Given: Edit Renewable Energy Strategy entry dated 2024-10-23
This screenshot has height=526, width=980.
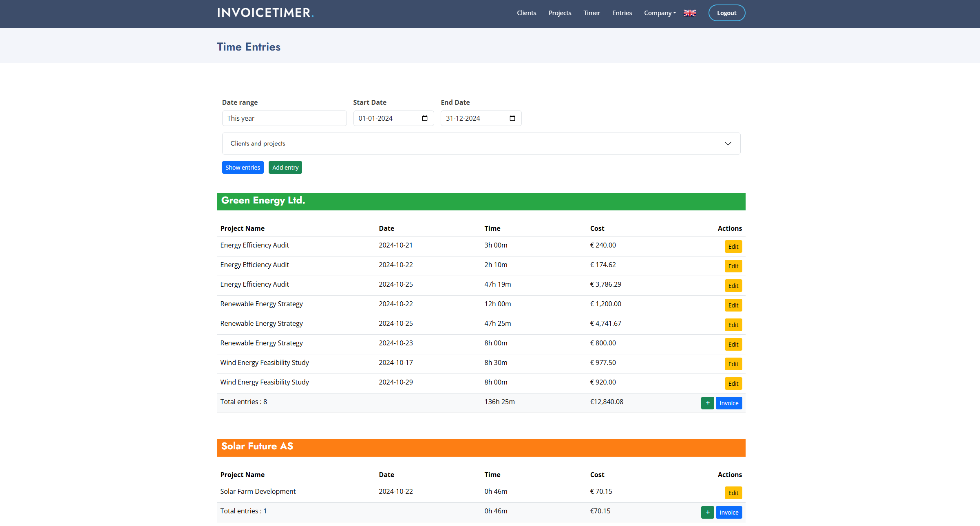Looking at the screenshot, I should pyautogui.click(x=733, y=344).
